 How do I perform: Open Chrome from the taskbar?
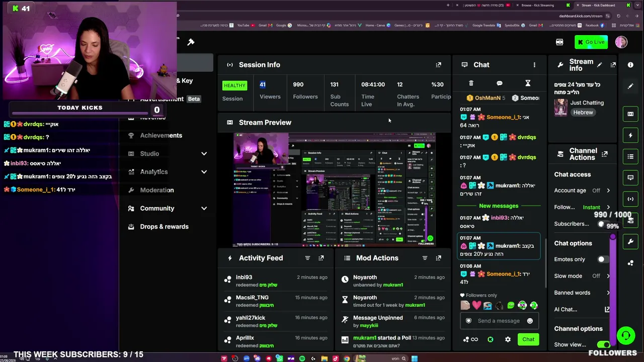click(347, 358)
